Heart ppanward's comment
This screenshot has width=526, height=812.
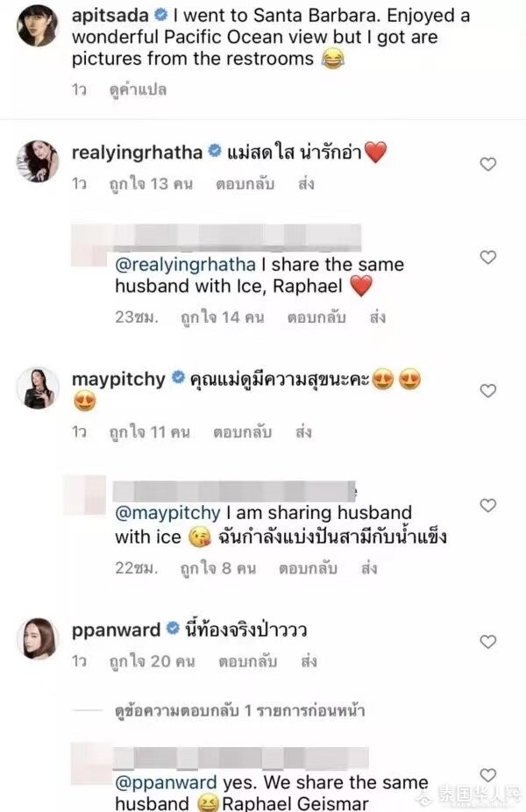click(x=488, y=642)
